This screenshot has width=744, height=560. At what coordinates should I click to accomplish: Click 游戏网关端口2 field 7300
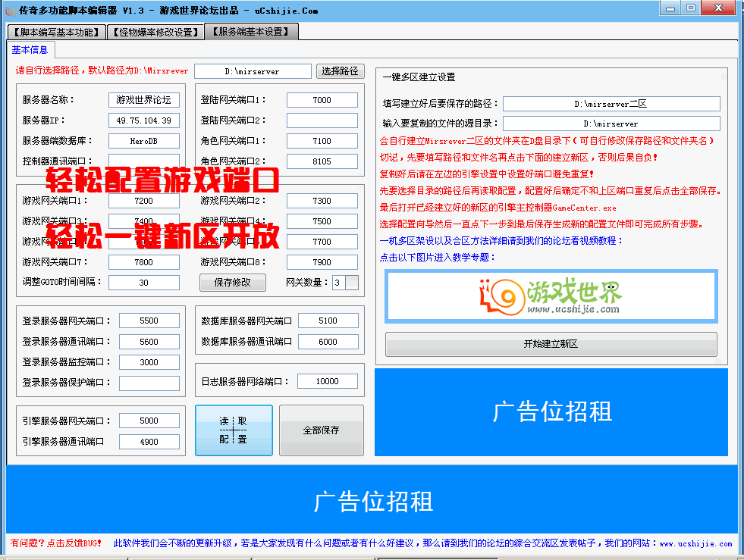322,201
